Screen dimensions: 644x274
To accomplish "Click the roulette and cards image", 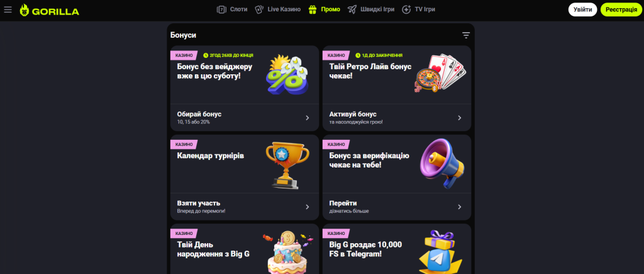I will click(x=440, y=73).
